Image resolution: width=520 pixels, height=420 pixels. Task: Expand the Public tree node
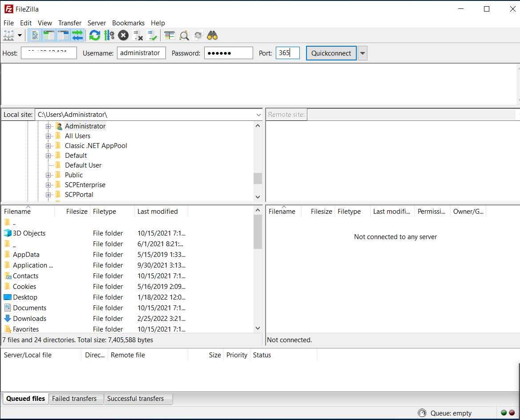48,175
